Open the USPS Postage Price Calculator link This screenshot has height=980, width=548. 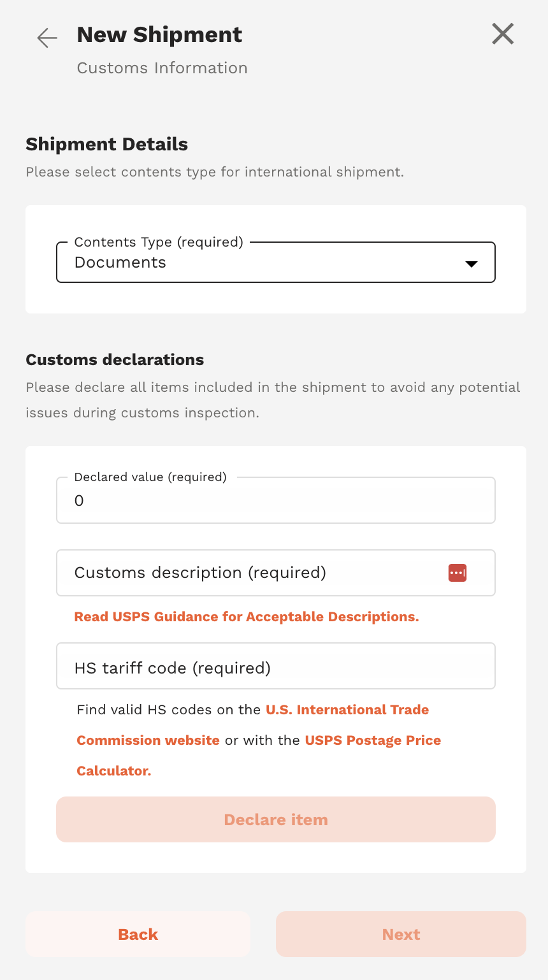(373, 740)
